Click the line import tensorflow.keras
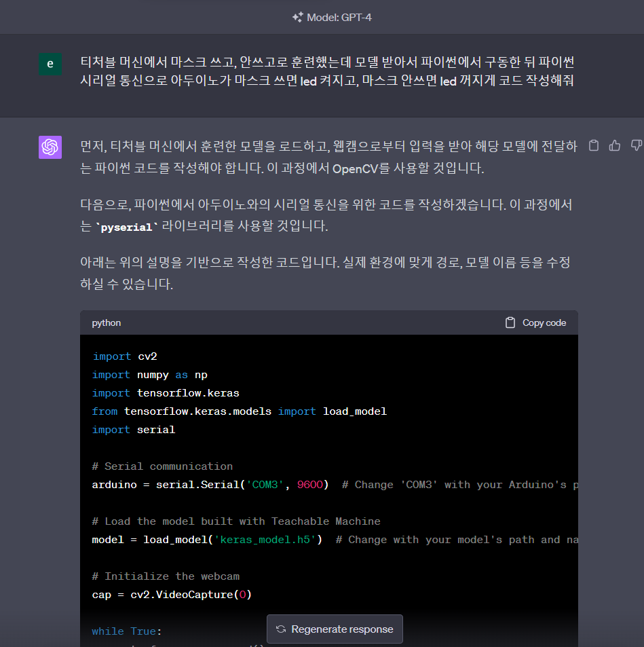644x647 pixels. coord(166,393)
